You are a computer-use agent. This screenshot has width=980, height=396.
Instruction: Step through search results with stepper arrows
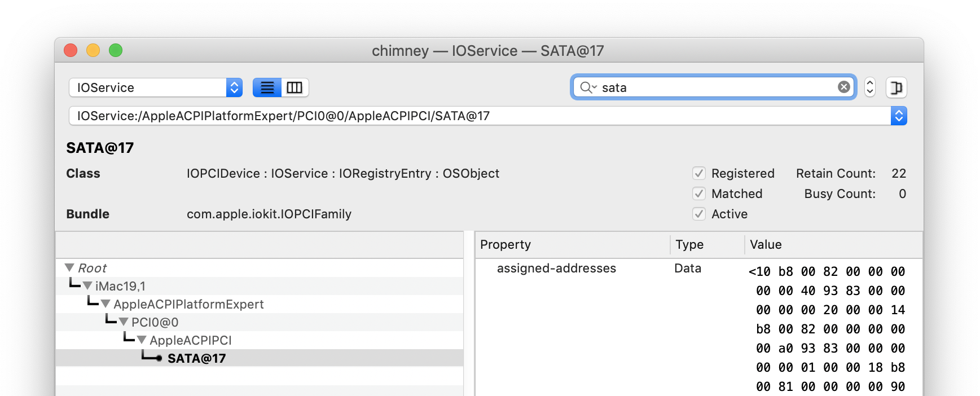(x=869, y=87)
